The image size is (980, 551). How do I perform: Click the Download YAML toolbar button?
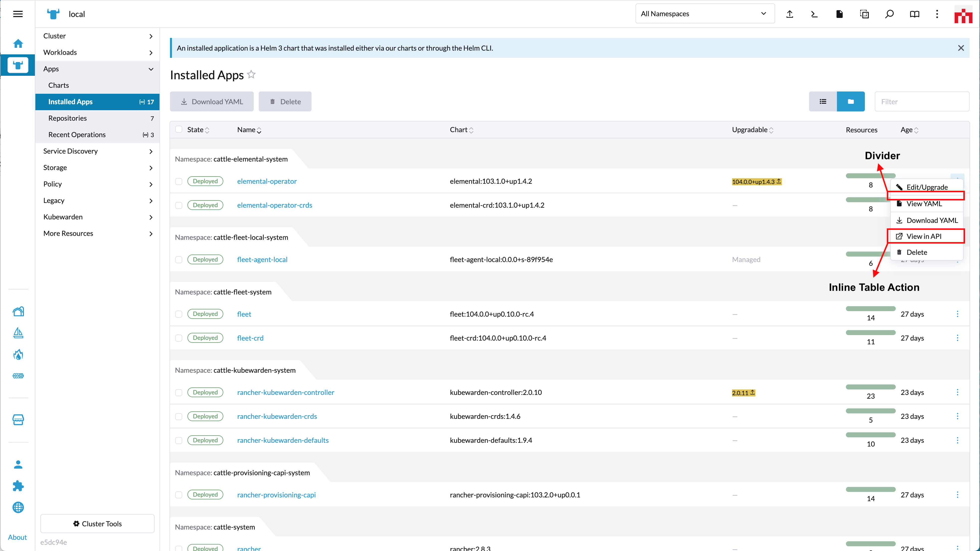pyautogui.click(x=212, y=102)
